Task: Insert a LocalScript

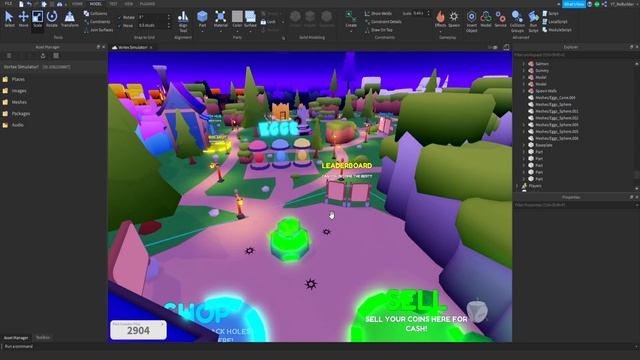Action: (x=555, y=22)
